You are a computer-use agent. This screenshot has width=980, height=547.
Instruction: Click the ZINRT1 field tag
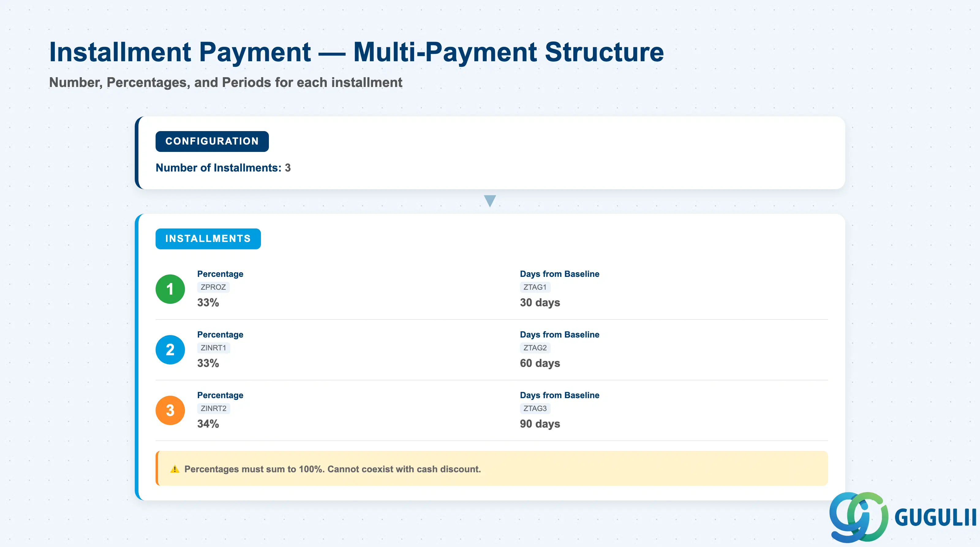tap(213, 348)
